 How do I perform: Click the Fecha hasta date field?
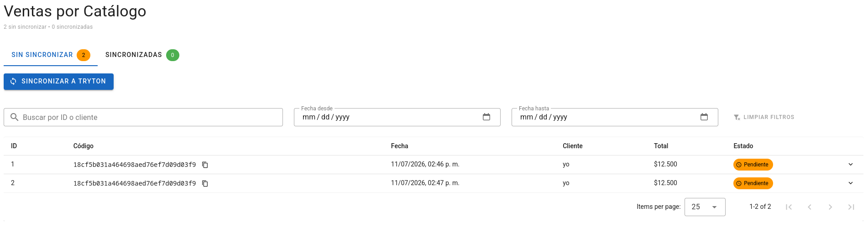(x=615, y=117)
